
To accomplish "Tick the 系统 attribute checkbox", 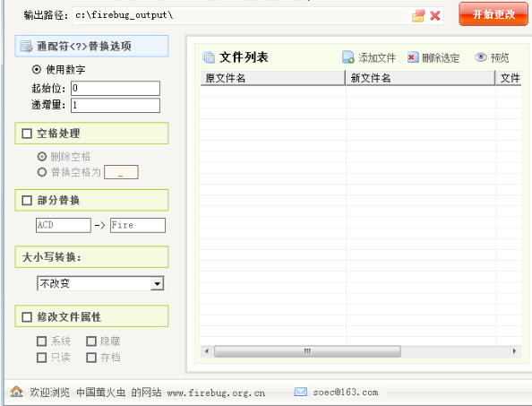I will [41, 341].
